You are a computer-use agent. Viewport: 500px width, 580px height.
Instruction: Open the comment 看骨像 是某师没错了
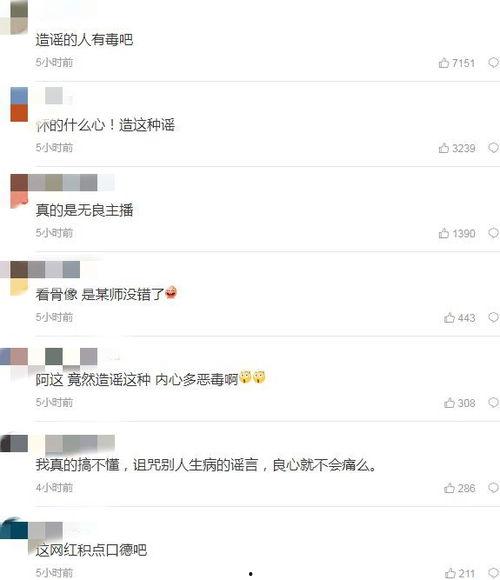point(106,294)
